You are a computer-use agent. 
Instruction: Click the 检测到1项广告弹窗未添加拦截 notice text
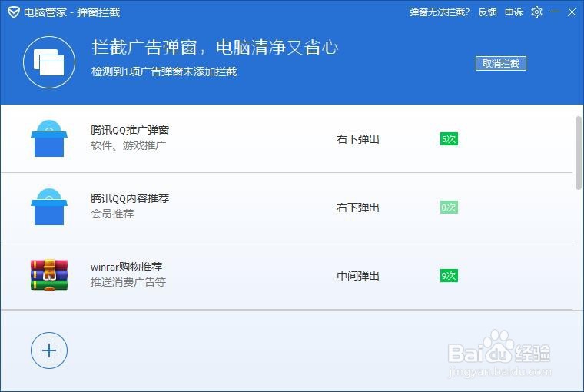164,71
